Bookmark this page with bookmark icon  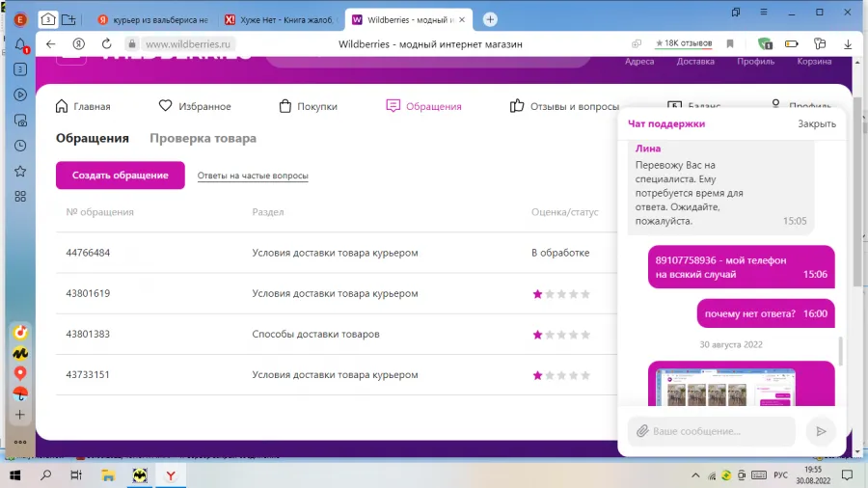[x=730, y=43]
